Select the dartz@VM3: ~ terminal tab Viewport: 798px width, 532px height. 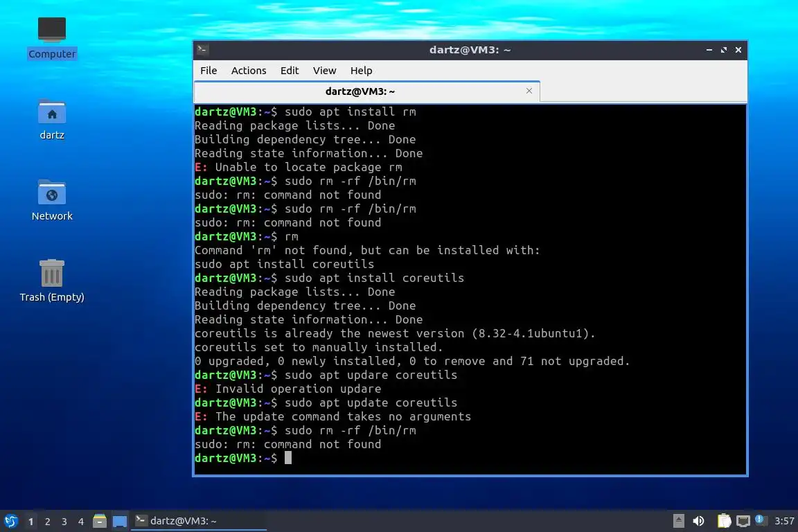pyautogui.click(x=360, y=91)
